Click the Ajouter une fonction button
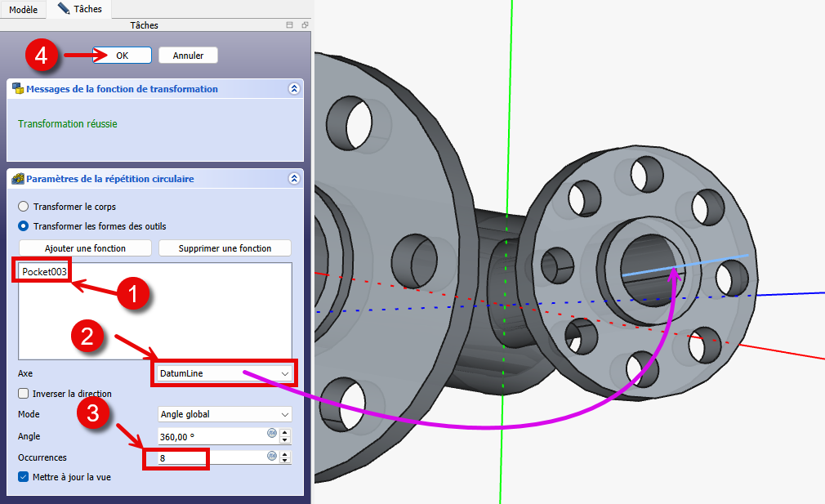This screenshot has width=825, height=504. (x=85, y=248)
